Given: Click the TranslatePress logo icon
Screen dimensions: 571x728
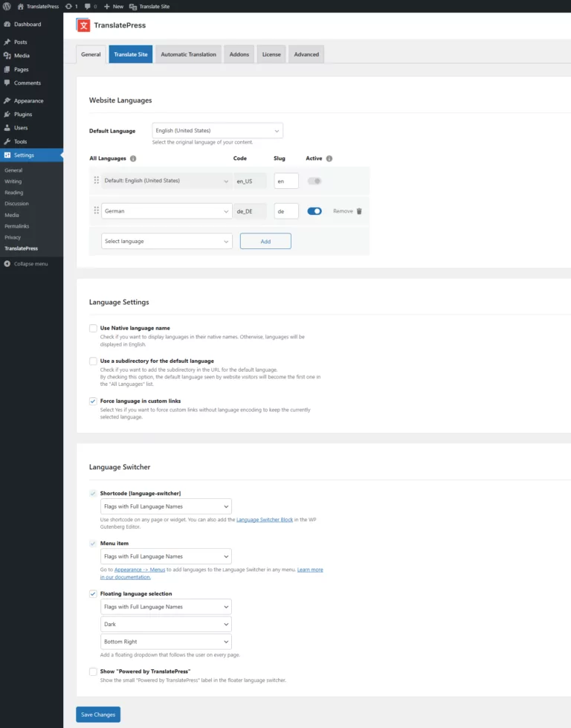Looking at the screenshot, I should [83, 25].
